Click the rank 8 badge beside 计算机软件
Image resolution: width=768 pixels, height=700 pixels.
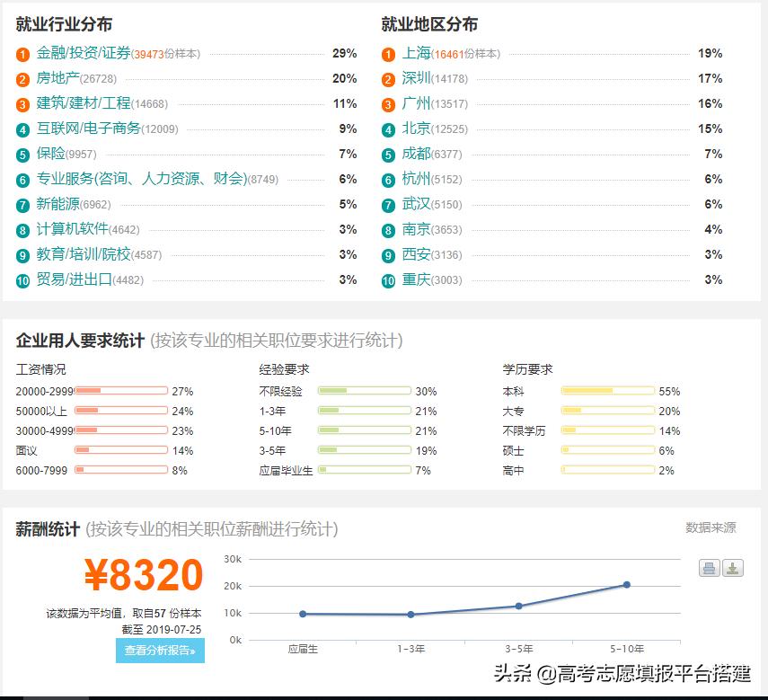tap(22, 230)
